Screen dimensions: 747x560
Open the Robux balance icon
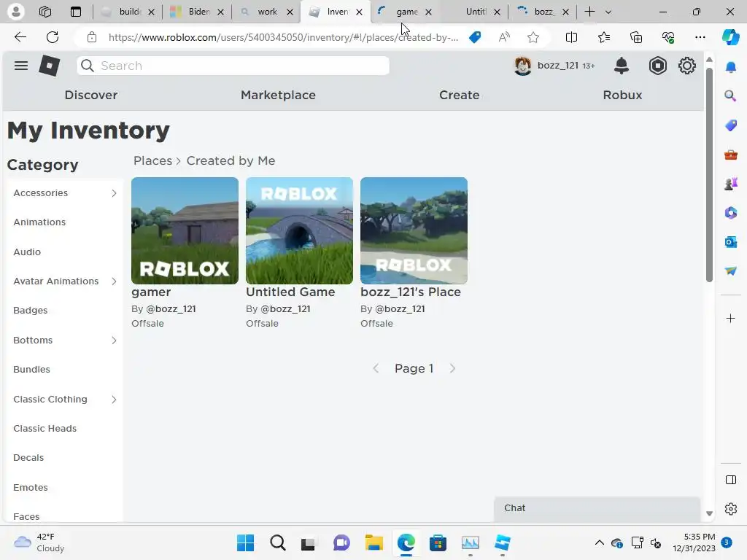click(x=657, y=66)
